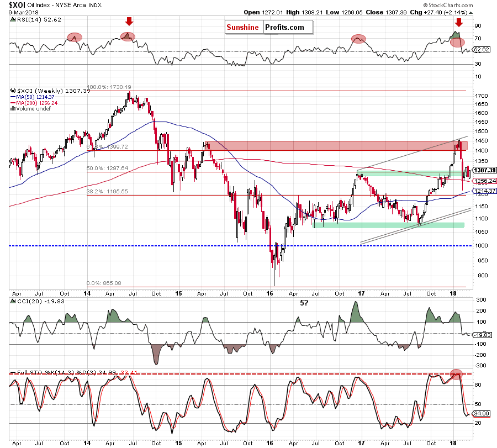Click the Volume undef legend entry

pyautogui.click(x=33, y=108)
